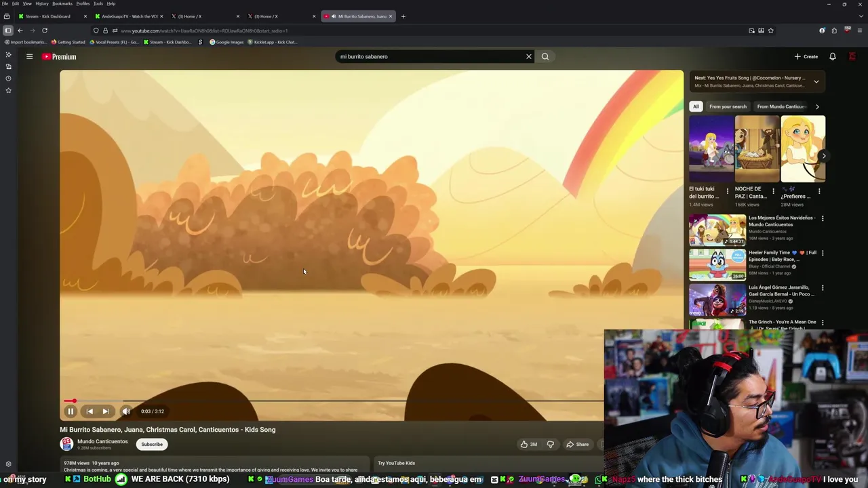This screenshot has width=868, height=488.
Task: Open YouTube notifications bell
Action: coord(833,57)
